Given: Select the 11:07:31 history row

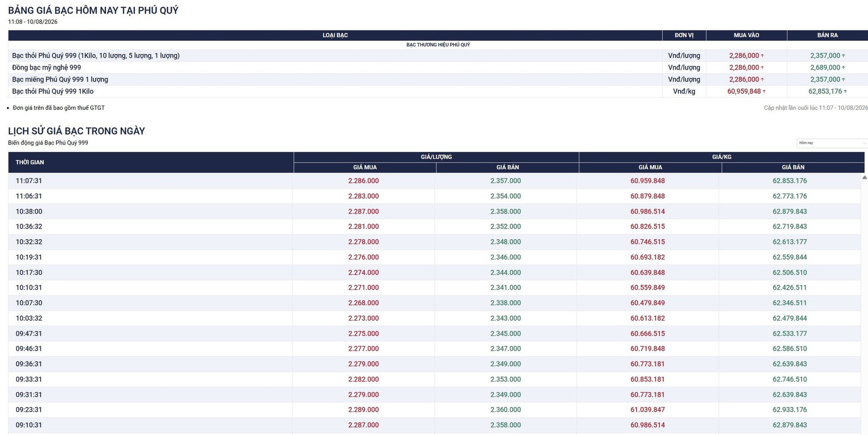Looking at the screenshot, I should pyautogui.click(x=434, y=181).
